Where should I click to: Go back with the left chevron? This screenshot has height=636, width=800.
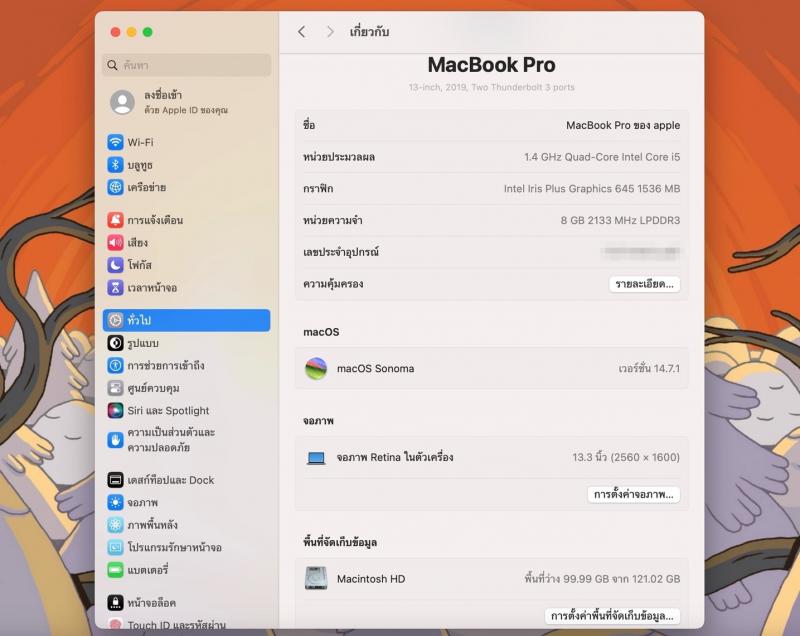[302, 32]
